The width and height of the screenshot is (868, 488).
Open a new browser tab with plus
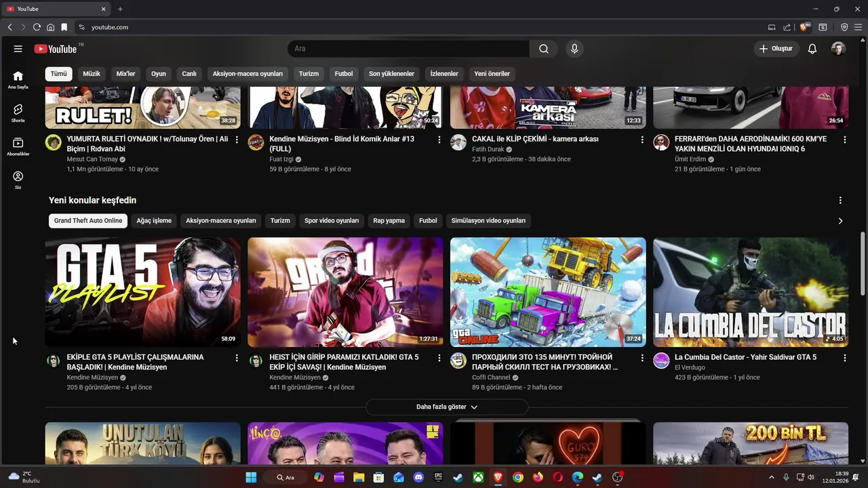[120, 9]
